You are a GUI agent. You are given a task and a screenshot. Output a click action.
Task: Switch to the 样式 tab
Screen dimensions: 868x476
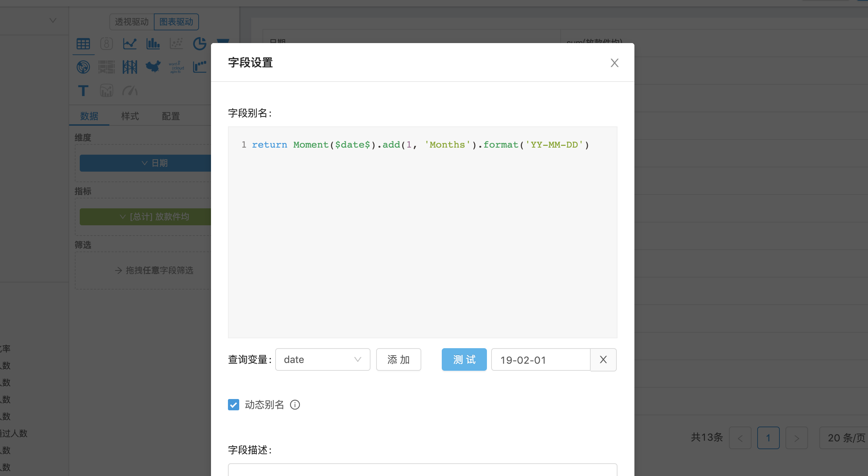pos(130,116)
